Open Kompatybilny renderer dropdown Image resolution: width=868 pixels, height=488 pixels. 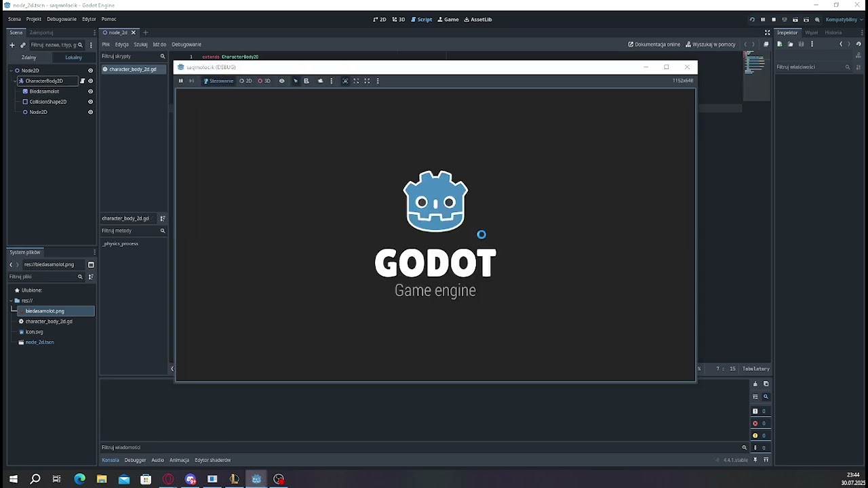[844, 20]
